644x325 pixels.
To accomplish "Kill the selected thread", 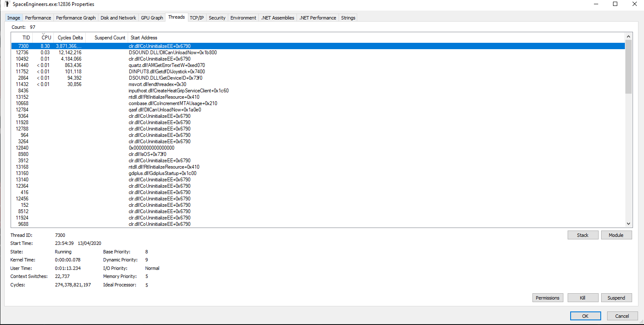I will click(582, 298).
